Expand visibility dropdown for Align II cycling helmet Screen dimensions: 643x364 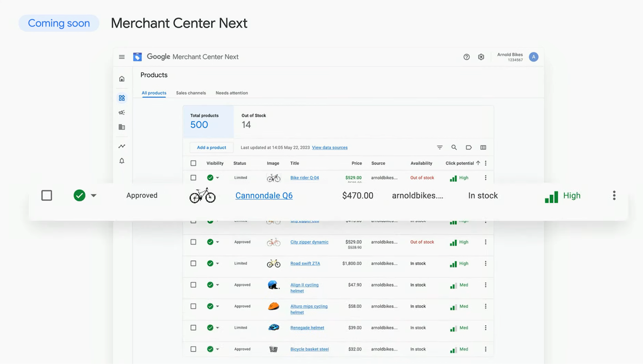(217, 285)
